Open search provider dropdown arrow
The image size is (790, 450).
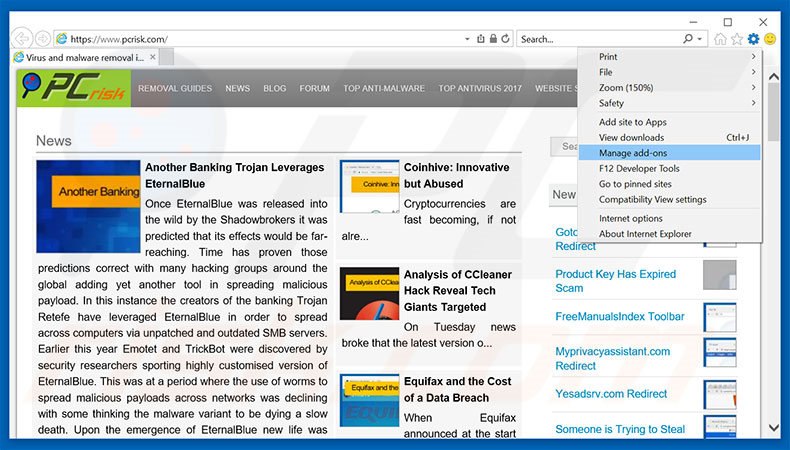pos(699,39)
